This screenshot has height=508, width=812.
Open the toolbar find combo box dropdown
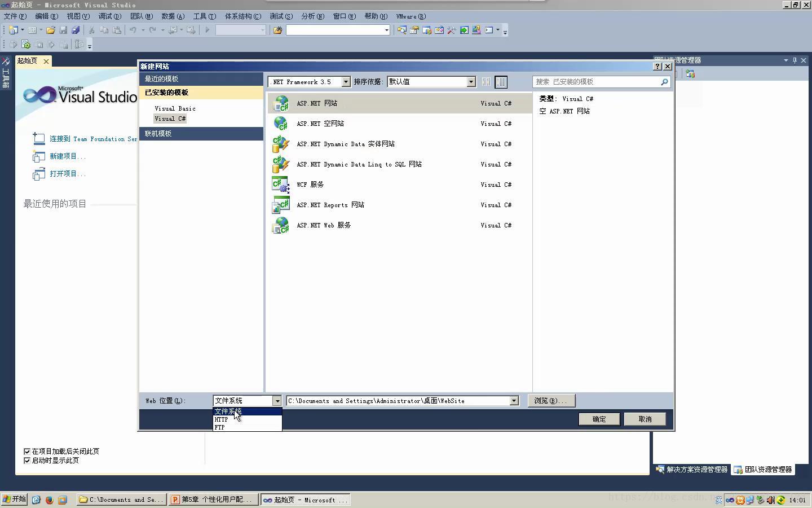[386, 30]
